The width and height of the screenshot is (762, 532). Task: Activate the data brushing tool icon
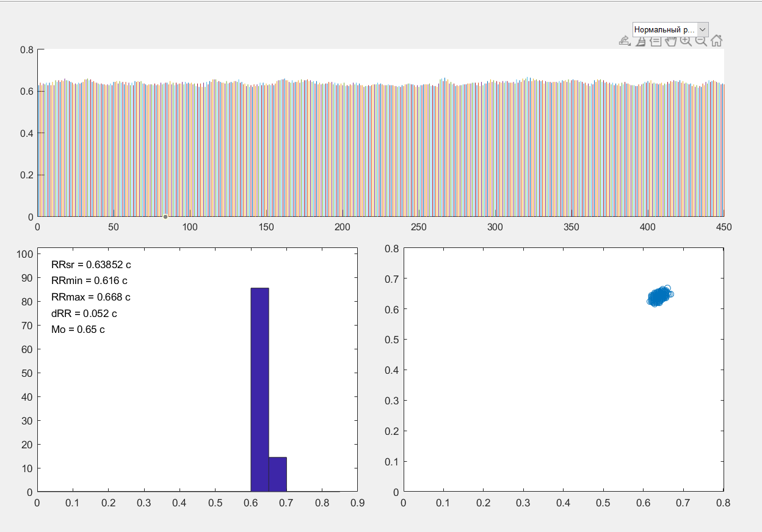tap(640, 41)
